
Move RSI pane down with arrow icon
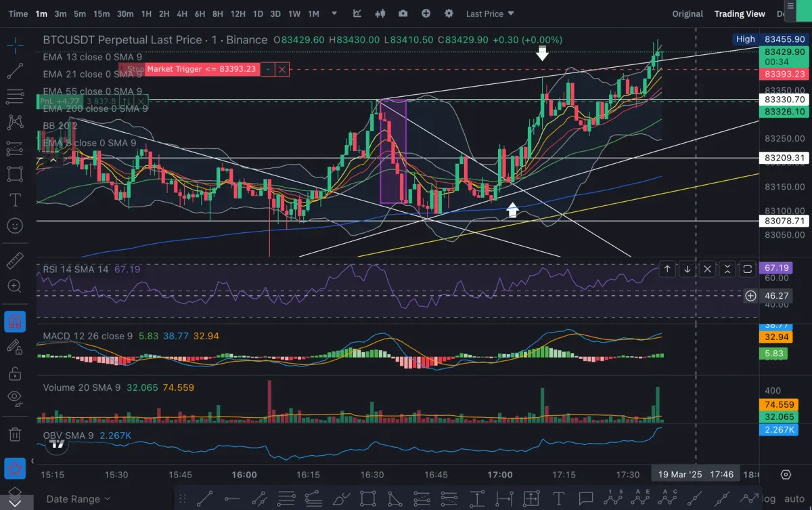(x=687, y=269)
